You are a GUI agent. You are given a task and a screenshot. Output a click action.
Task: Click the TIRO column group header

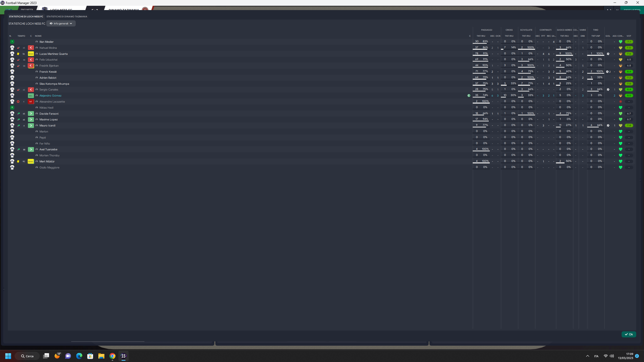click(595, 30)
